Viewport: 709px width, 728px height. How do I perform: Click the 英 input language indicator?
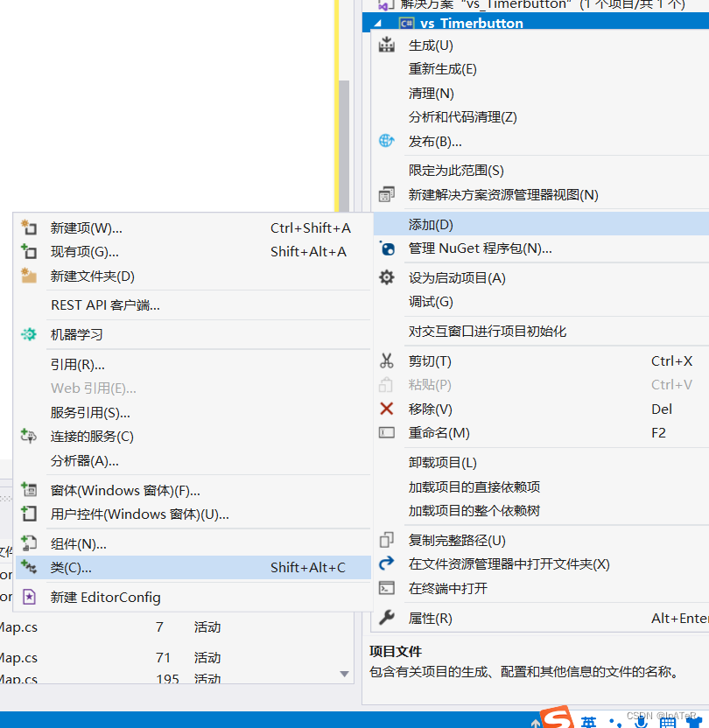point(588,721)
